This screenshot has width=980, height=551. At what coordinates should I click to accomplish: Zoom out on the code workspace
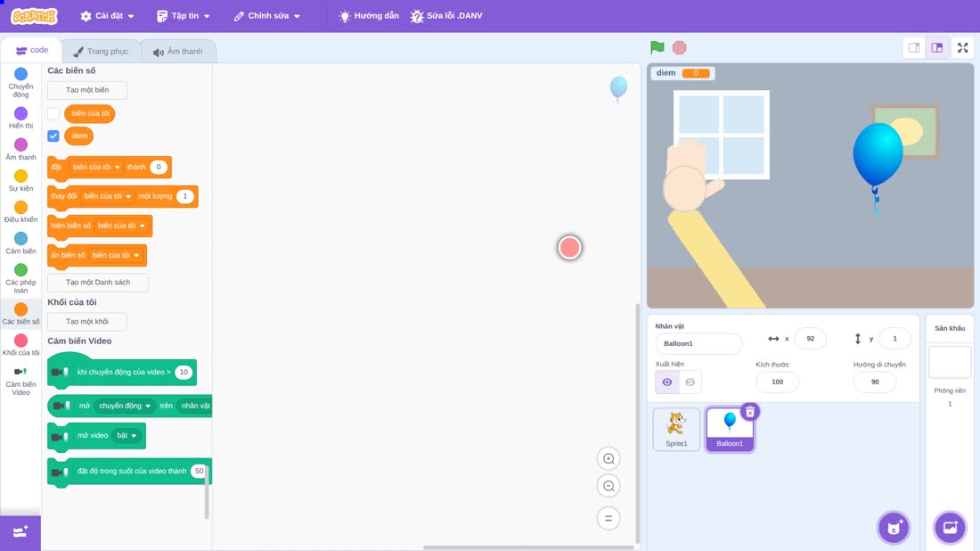pyautogui.click(x=608, y=486)
